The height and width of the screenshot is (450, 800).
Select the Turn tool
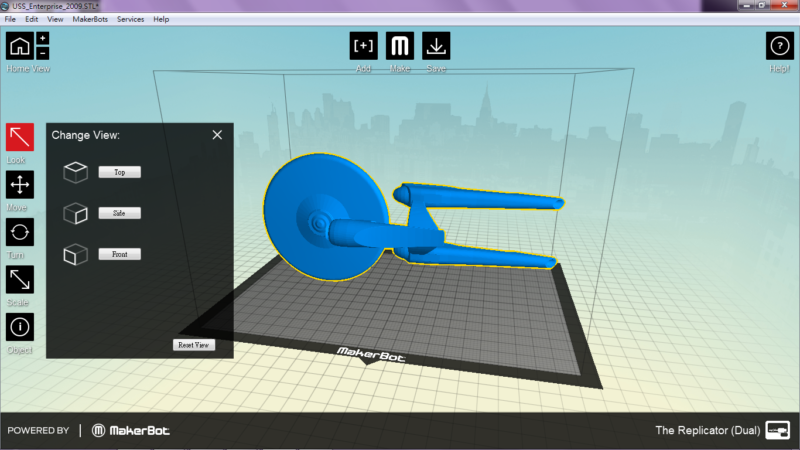[20, 232]
